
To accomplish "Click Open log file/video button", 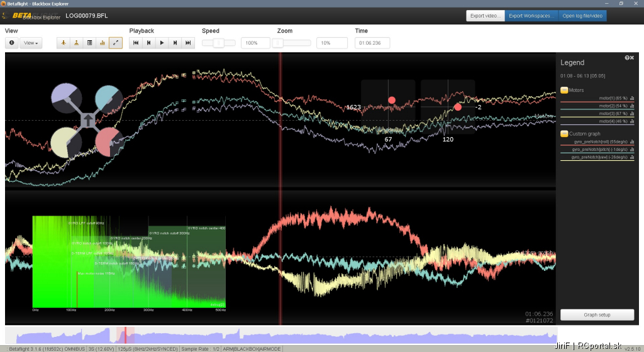I will click(582, 16).
